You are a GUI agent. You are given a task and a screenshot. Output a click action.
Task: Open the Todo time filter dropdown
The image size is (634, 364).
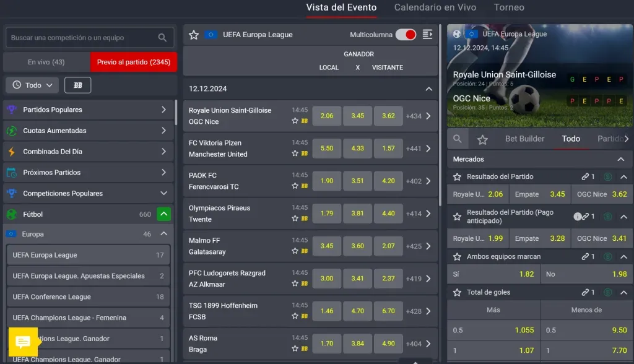point(33,85)
